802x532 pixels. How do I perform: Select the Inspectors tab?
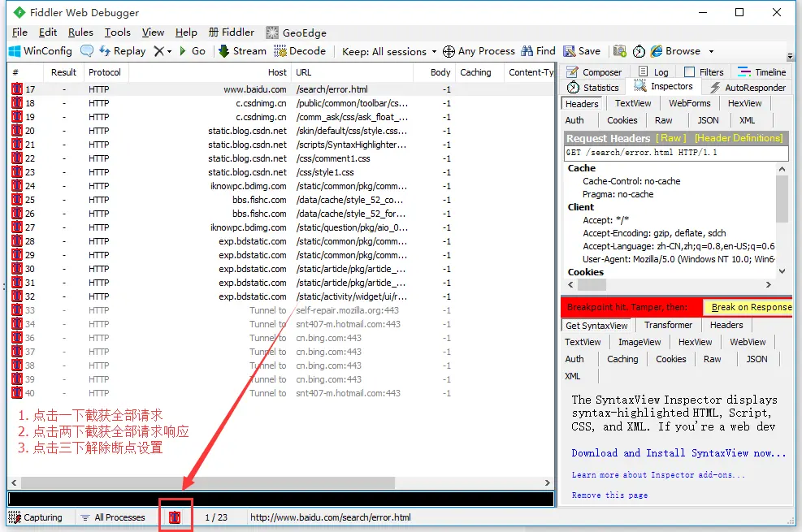coord(663,86)
